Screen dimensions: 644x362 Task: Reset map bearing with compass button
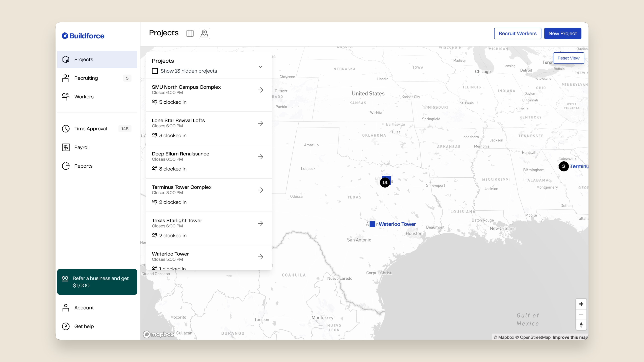click(581, 325)
